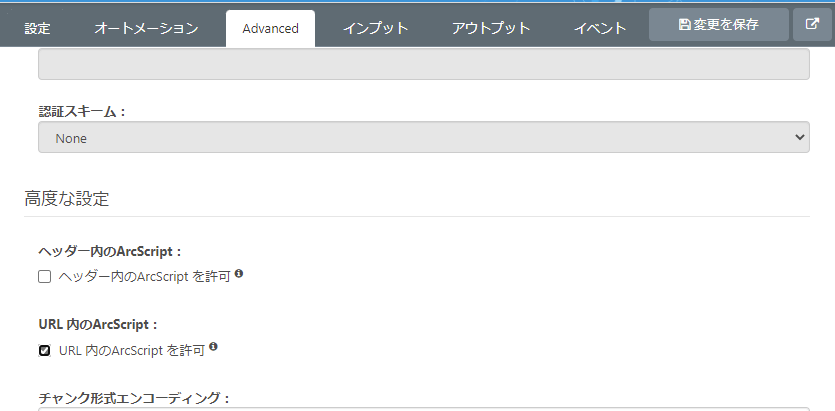Click the 認証スキーム label

(x=82, y=111)
